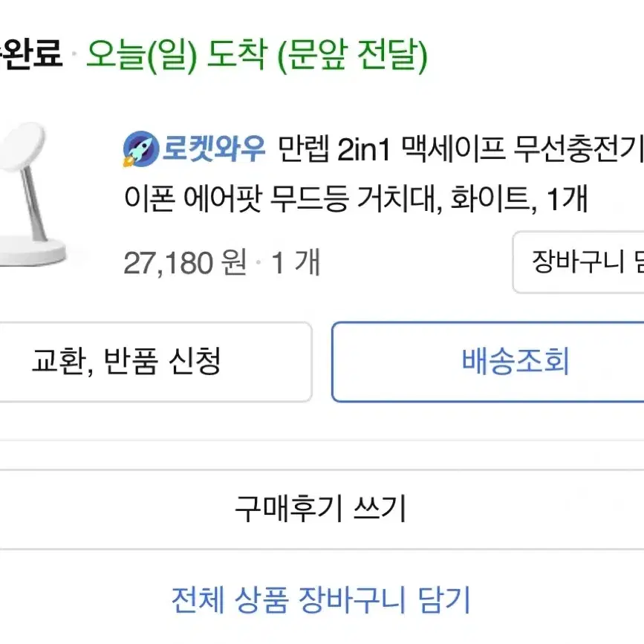Click the charger stand base in product image

click(30, 251)
